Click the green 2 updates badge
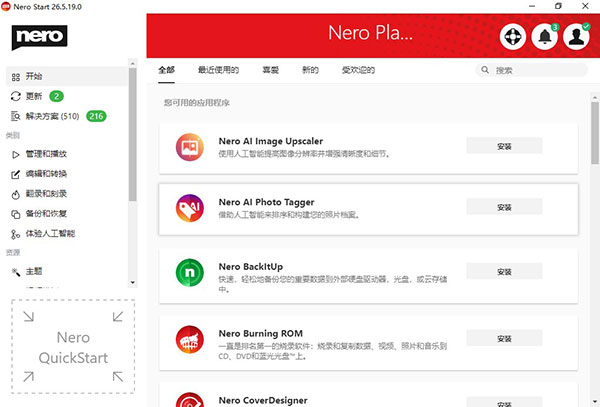This screenshot has width=600, height=407. [57, 96]
